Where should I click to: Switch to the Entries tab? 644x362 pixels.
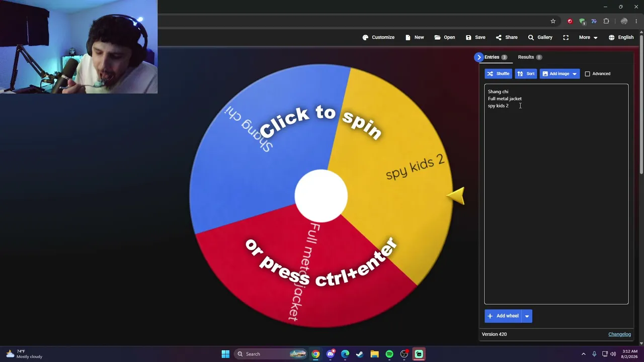click(496, 57)
